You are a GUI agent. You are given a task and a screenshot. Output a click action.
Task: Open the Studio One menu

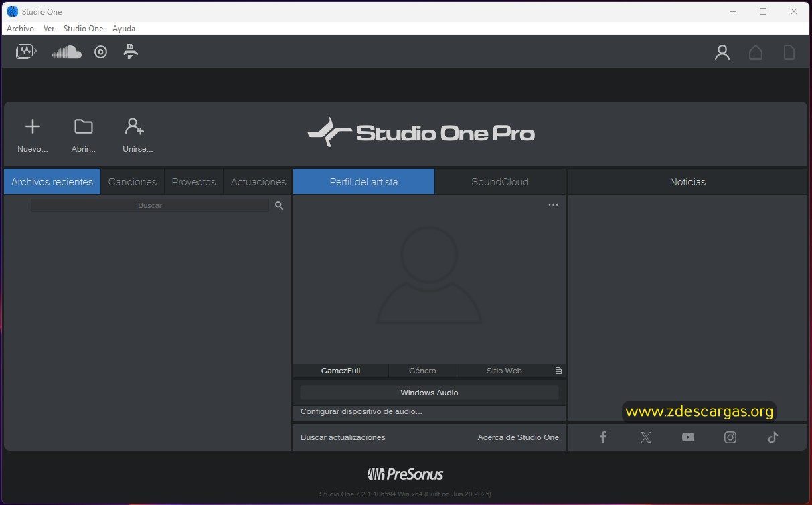[83, 29]
